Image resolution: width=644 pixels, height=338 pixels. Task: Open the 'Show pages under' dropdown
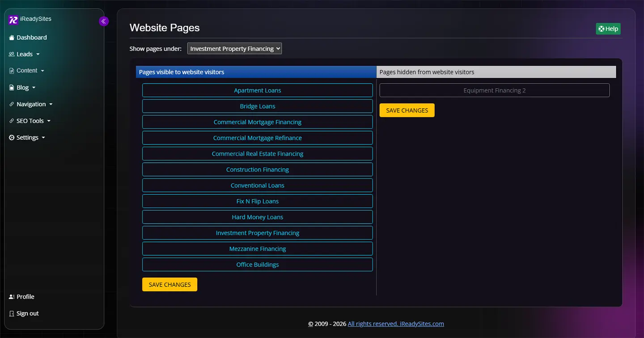[234, 48]
